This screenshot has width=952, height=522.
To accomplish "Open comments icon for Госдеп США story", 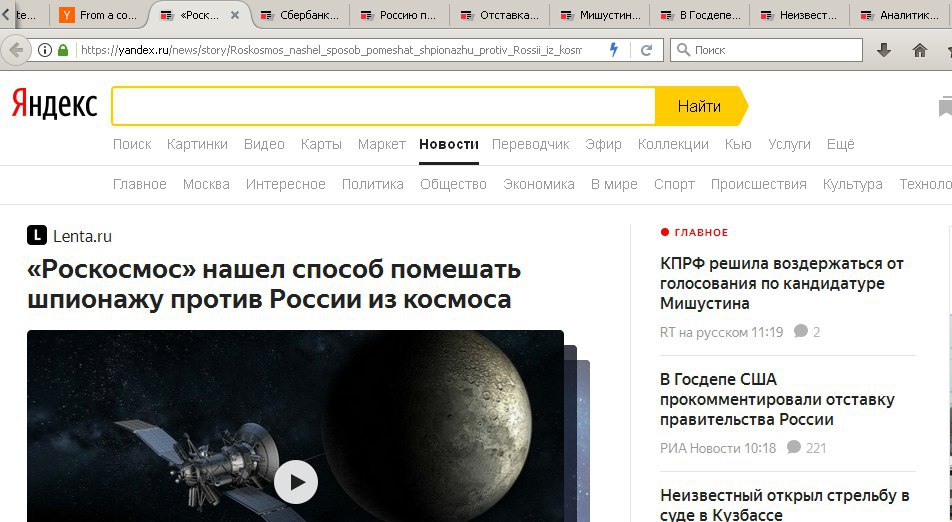I will coord(794,447).
